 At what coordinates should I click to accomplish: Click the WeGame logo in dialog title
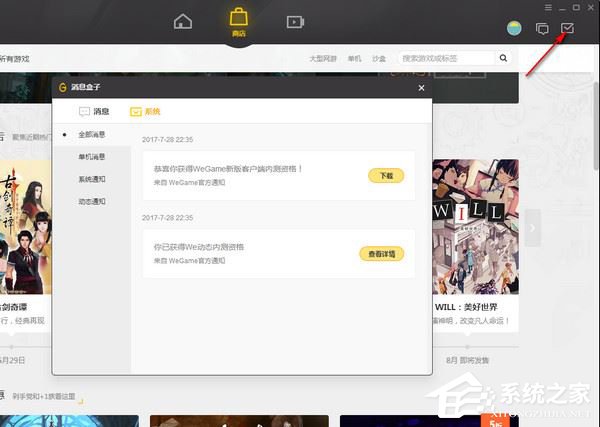click(x=62, y=87)
